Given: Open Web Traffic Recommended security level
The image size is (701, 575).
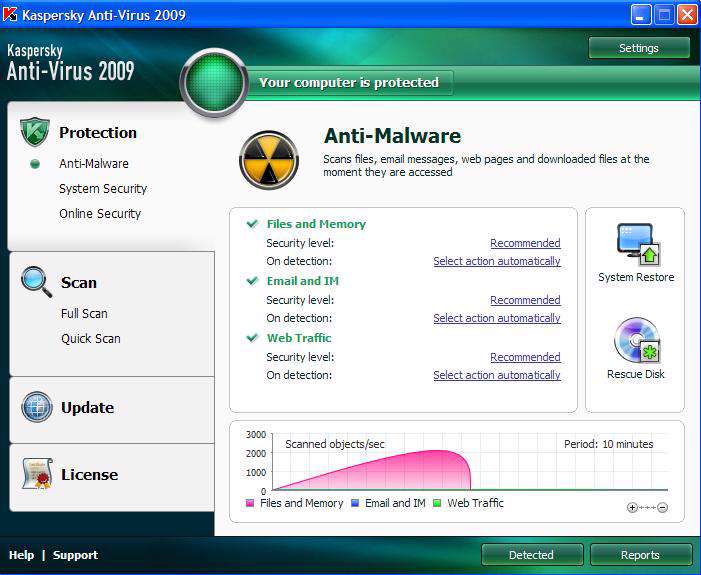Looking at the screenshot, I should click(525, 357).
